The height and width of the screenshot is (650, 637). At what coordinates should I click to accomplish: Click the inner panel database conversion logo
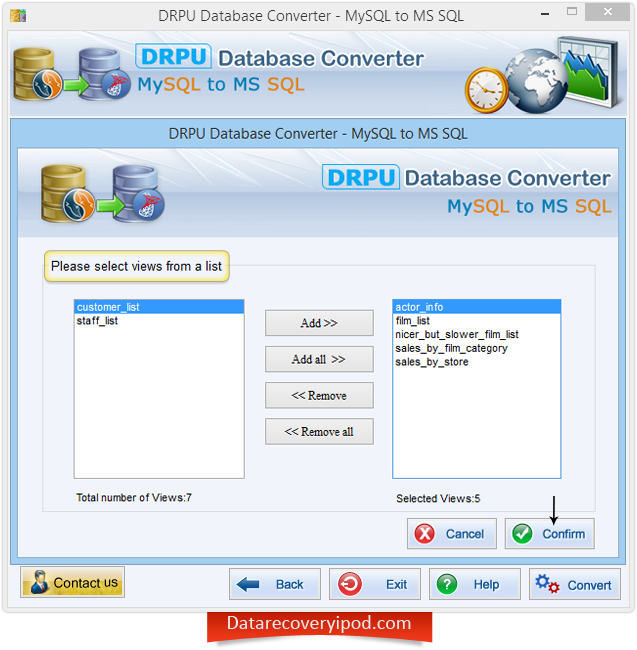tap(102, 194)
